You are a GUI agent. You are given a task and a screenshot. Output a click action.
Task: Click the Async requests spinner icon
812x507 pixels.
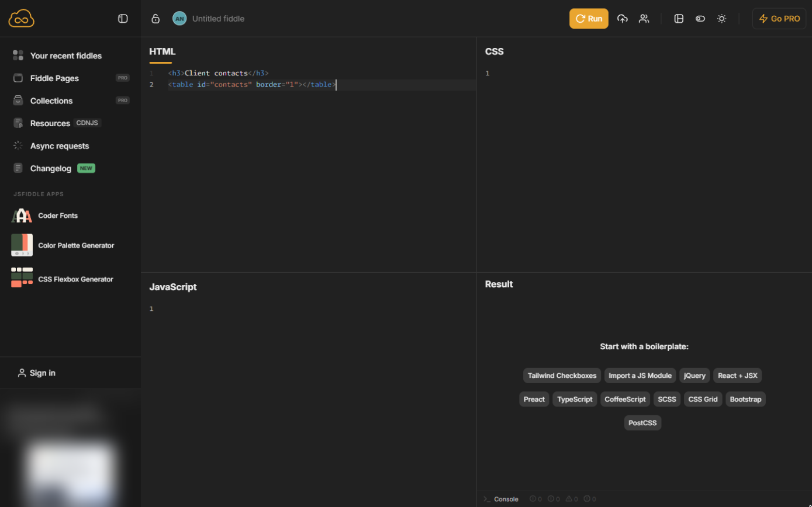click(18, 145)
